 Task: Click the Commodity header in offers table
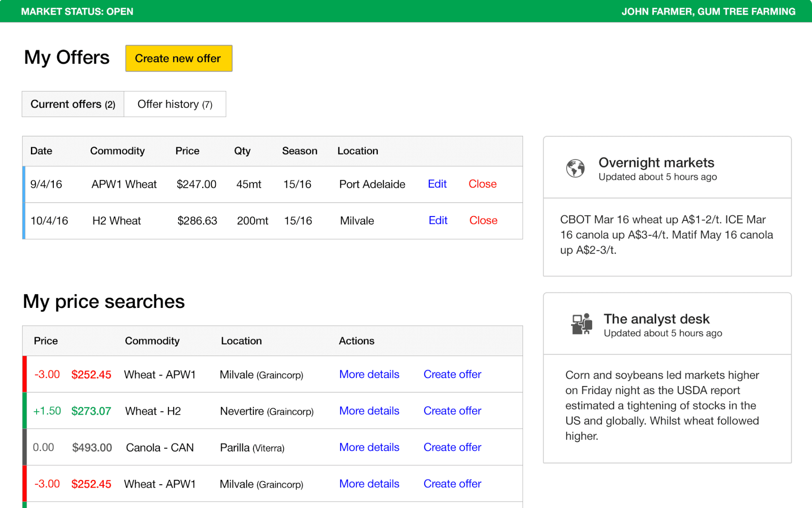point(117,151)
